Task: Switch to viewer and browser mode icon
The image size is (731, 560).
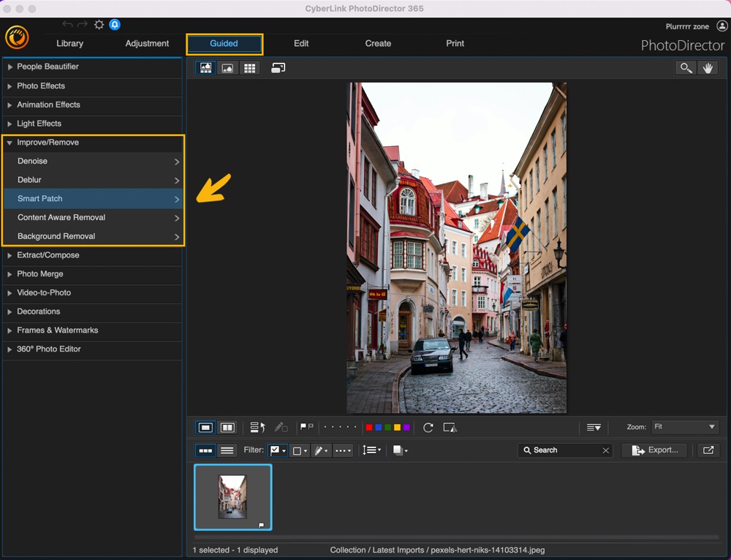Action: [205, 68]
